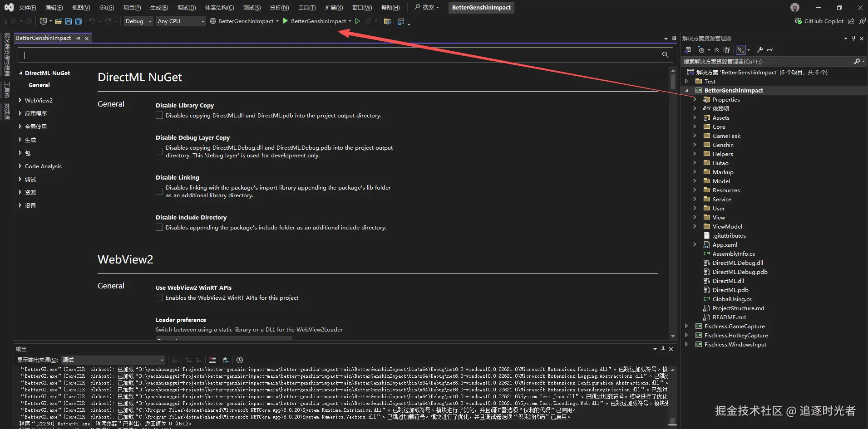Screen dimensions: 868x429
Task: Toggle the nested-tree view icon in Solution Explorer
Action: point(741,50)
